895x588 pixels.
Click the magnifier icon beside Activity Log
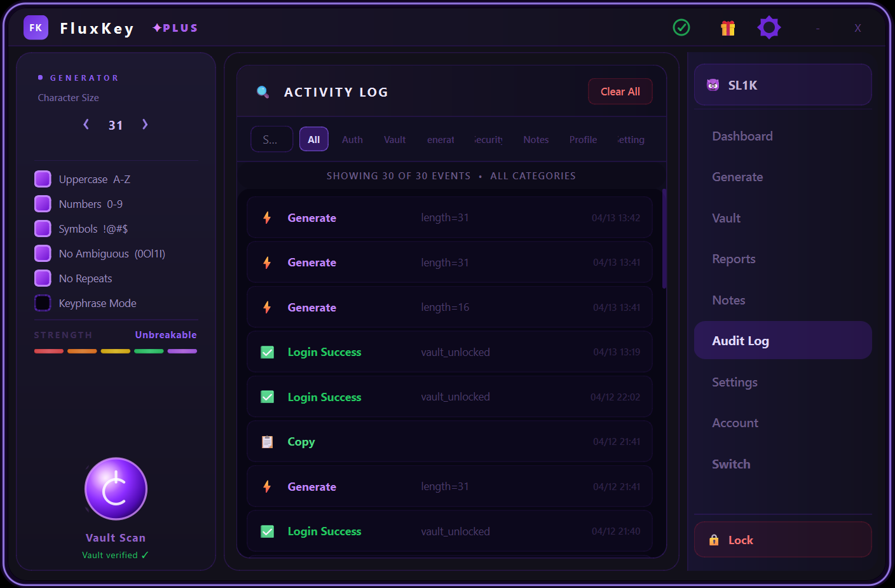click(x=263, y=92)
